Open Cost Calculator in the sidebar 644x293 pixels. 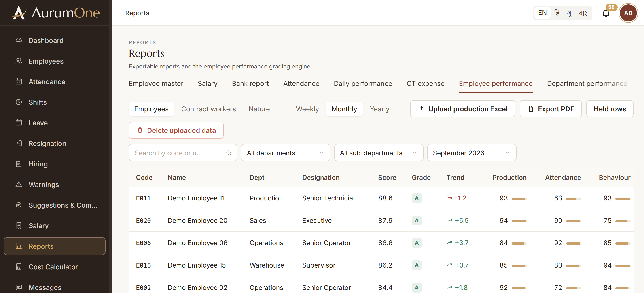(x=55, y=267)
